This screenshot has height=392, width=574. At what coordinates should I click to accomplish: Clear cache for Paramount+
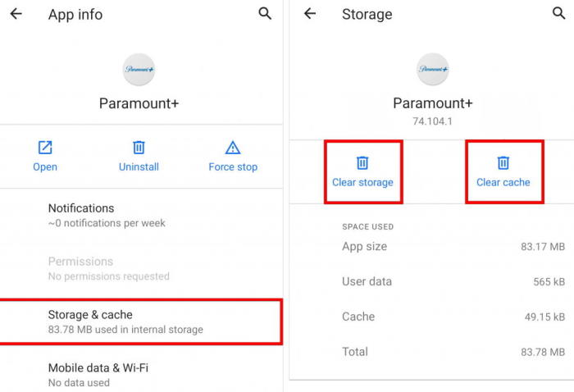503,171
